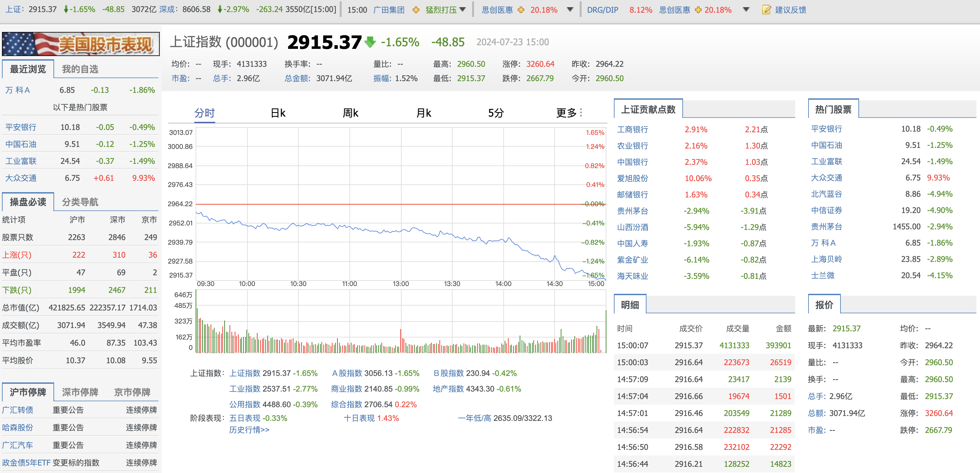Select the 5分 chart tab
980x473 pixels.
tap(496, 113)
